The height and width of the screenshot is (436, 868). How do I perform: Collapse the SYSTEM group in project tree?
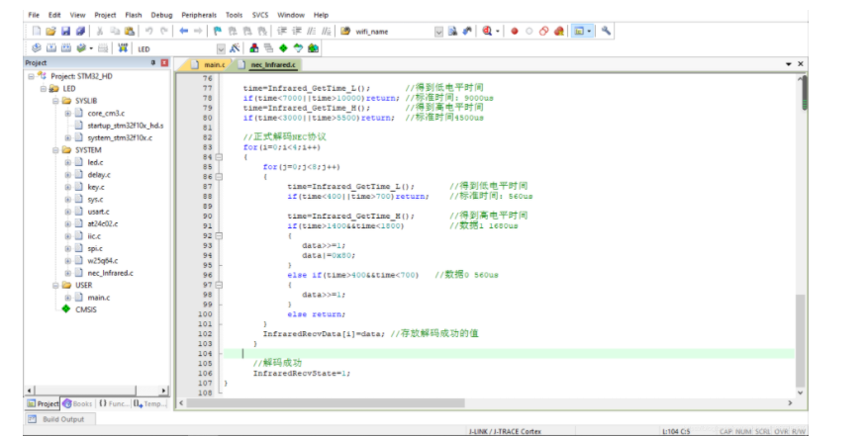click(55, 150)
